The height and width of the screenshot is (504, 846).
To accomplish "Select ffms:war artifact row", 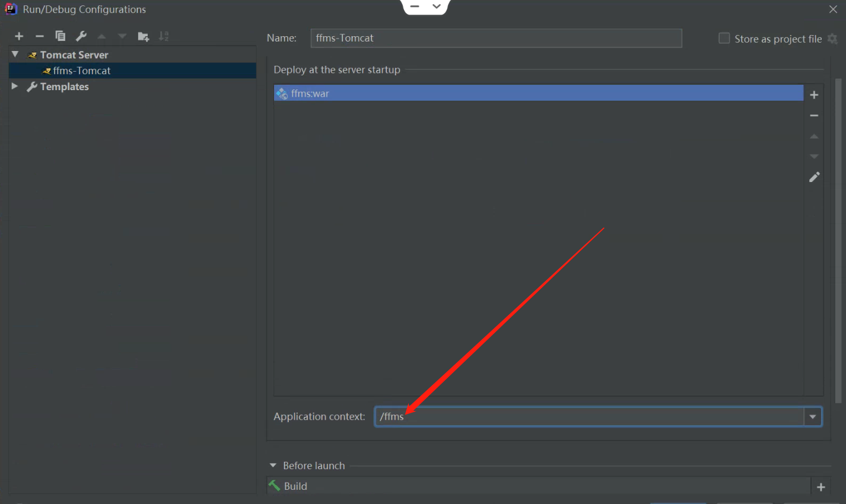I will (539, 93).
